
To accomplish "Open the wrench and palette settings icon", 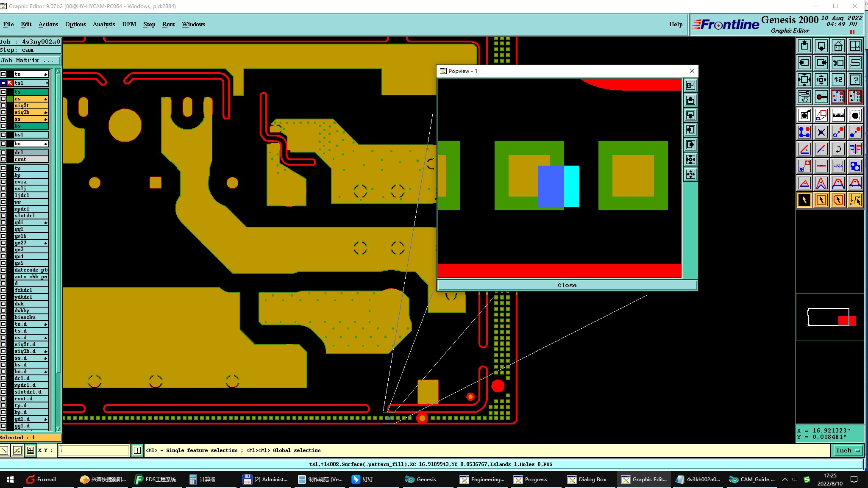I will (x=804, y=97).
